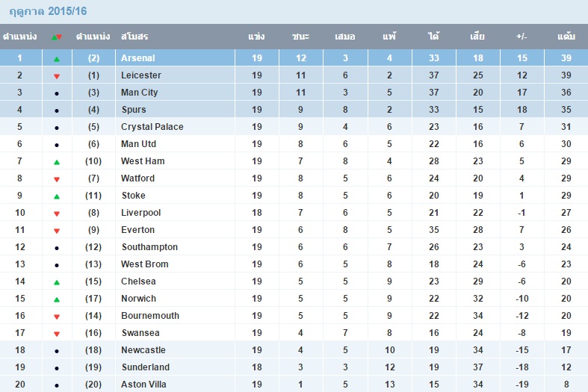This screenshot has width=588, height=392.
Task: Click the up/down arrows column header icon
Action: 57,37
